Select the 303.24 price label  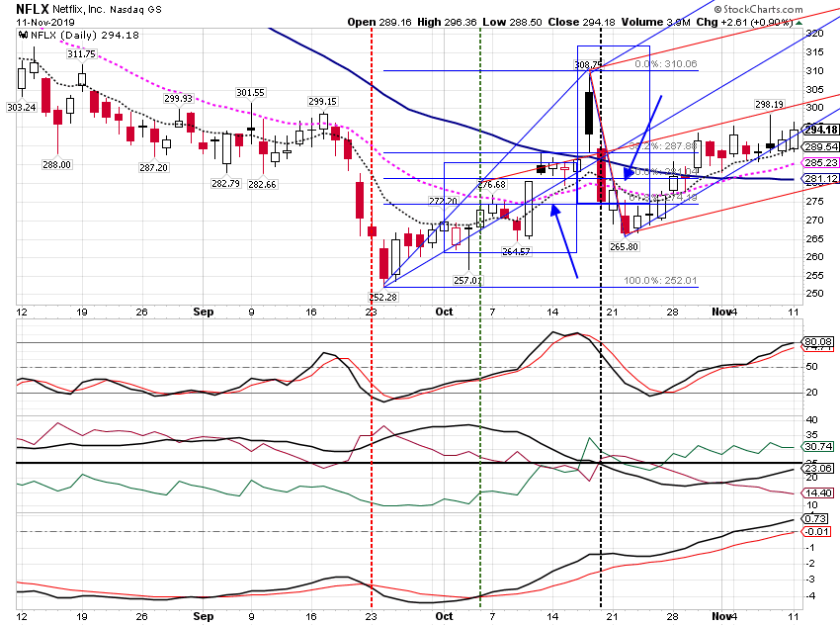pyautogui.click(x=22, y=107)
